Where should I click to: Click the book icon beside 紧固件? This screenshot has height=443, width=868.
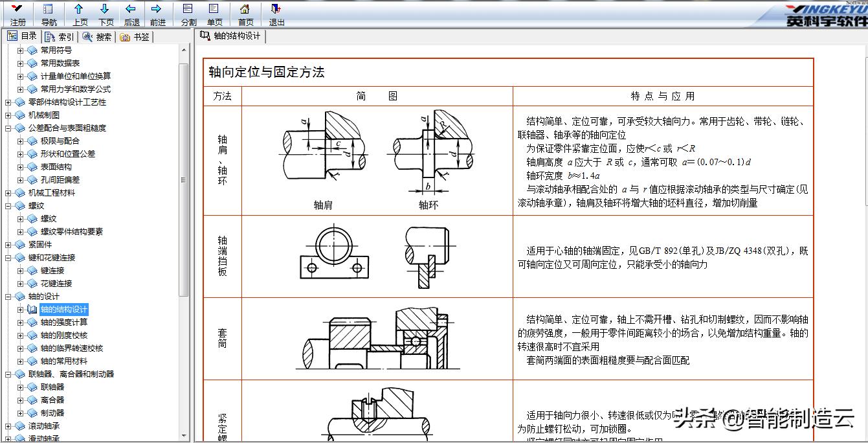(x=20, y=244)
